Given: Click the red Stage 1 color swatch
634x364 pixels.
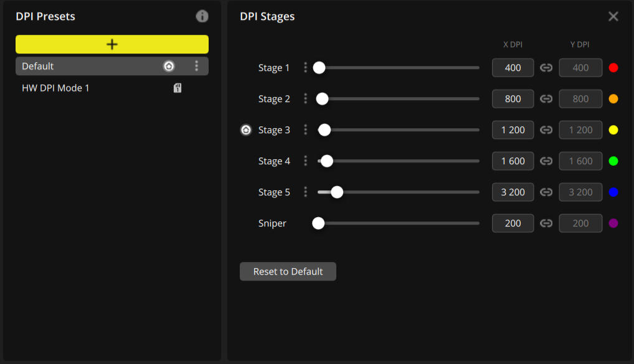Looking at the screenshot, I should (x=613, y=68).
